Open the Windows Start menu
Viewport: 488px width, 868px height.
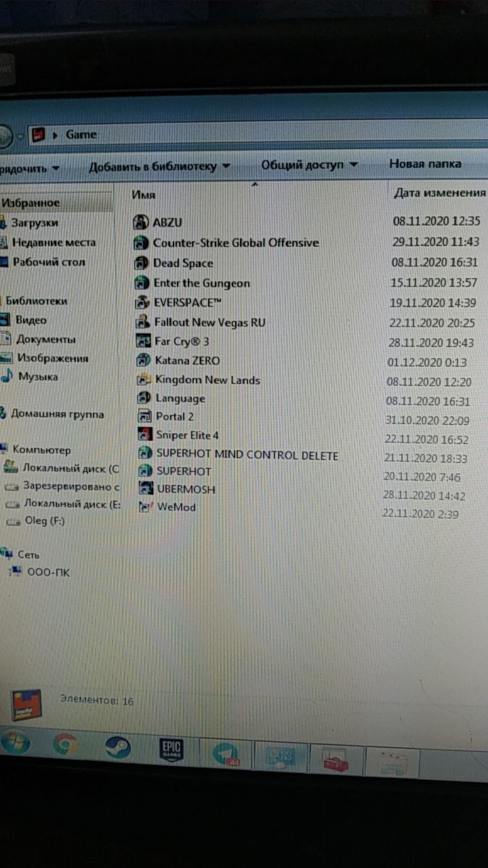[14, 742]
